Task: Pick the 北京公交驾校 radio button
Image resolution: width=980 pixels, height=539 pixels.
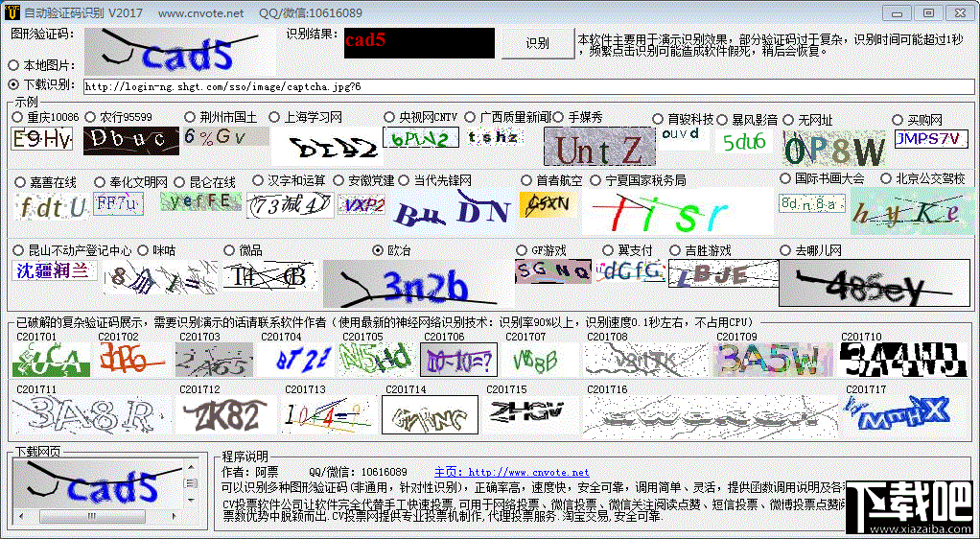Action: coord(886,178)
